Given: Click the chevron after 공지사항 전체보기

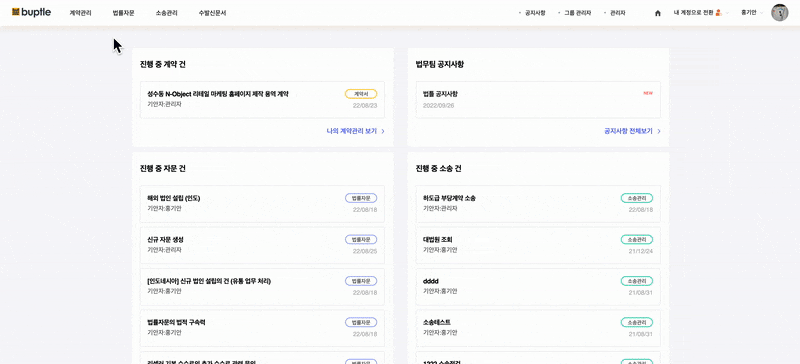Looking at the screenshot, I should (659, 131).
